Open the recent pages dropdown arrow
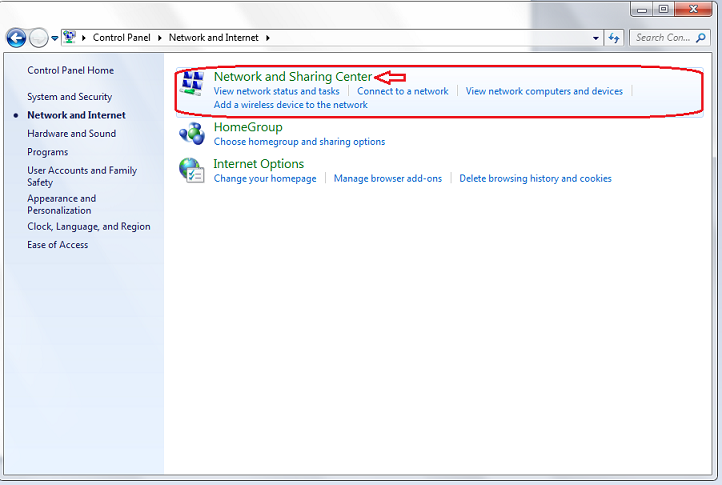 [x=55, y=38]
